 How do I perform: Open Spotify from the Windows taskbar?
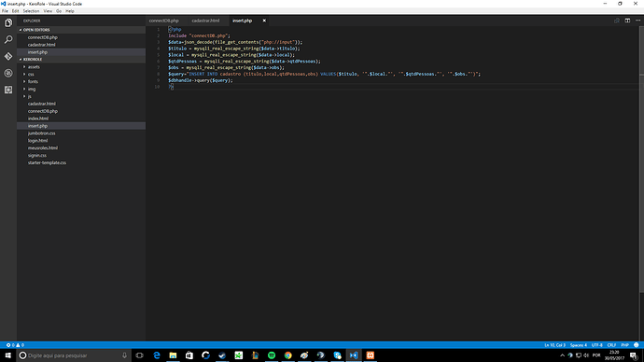pos(272,355)
